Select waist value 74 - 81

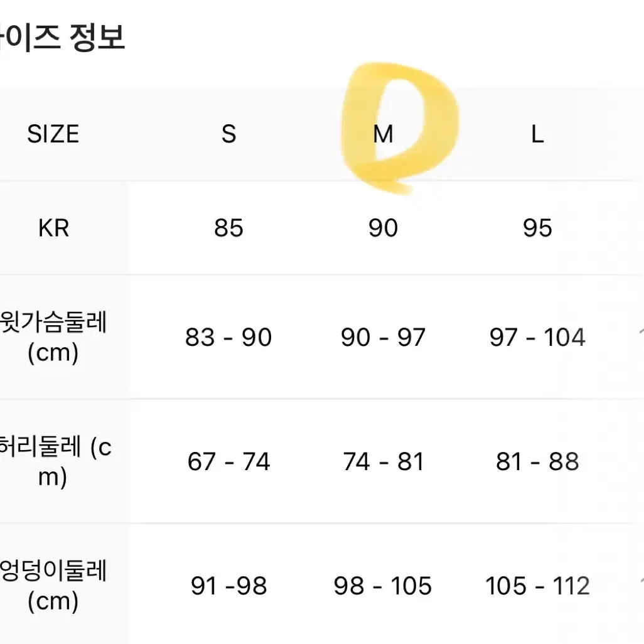[383, 461]
